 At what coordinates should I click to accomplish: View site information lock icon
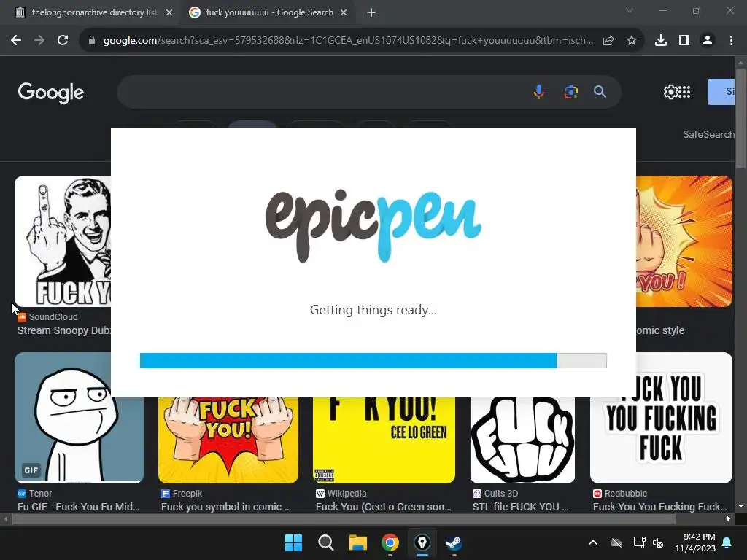coord(92,41)
